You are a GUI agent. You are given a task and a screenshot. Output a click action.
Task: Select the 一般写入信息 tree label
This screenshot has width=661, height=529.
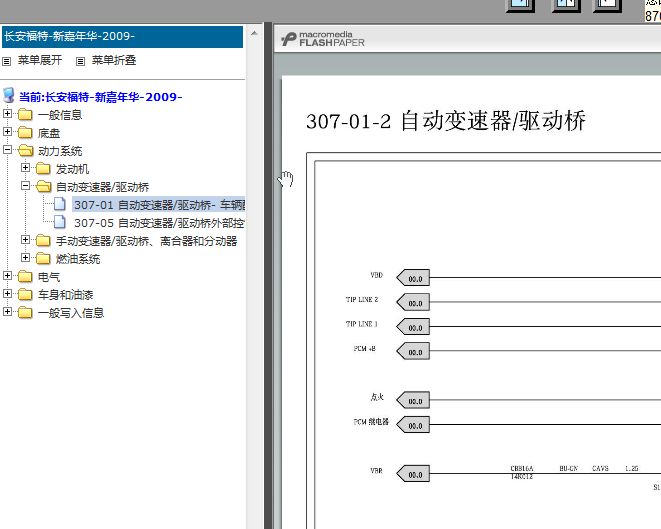pos(71,313)
